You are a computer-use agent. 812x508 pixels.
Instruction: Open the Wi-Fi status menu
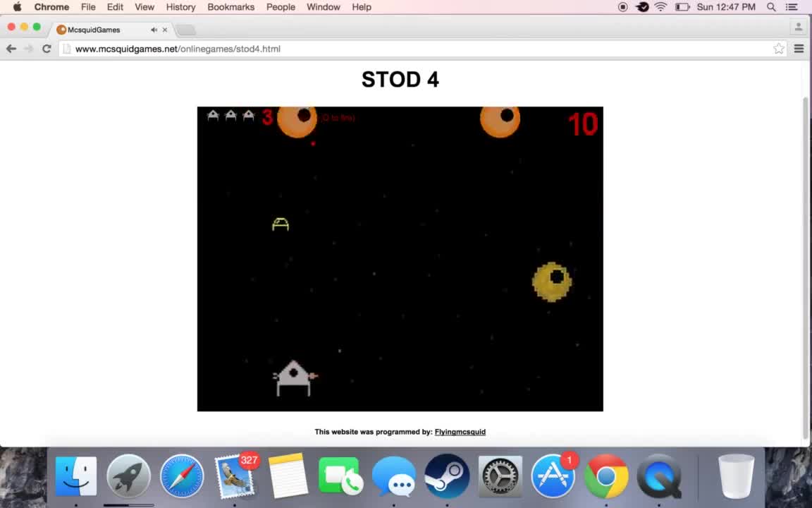[660, 7]
